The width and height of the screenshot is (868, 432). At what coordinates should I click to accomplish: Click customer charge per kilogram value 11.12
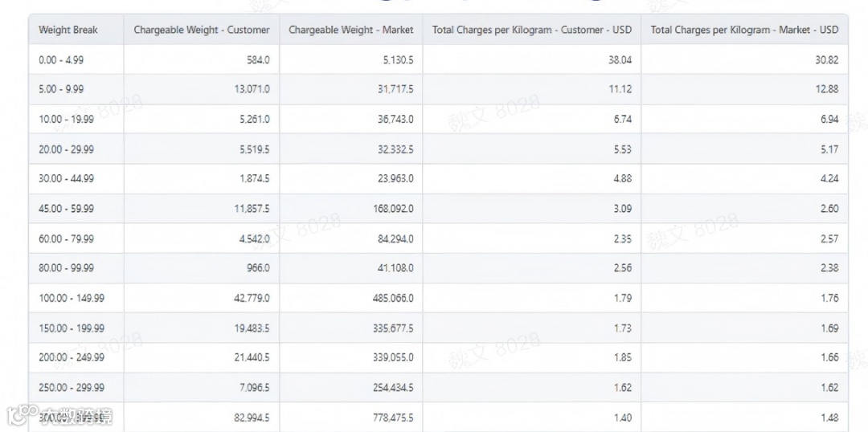pyautogui.click(x=620, y=89)
